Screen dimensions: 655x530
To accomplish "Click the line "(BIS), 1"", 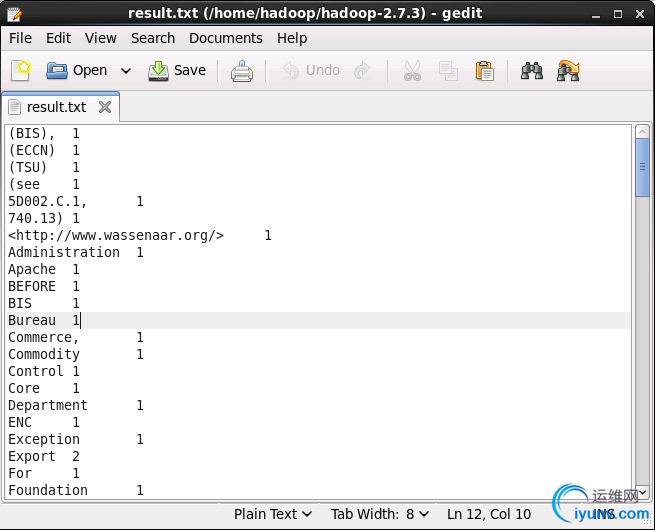I will (x=44, y=134).
